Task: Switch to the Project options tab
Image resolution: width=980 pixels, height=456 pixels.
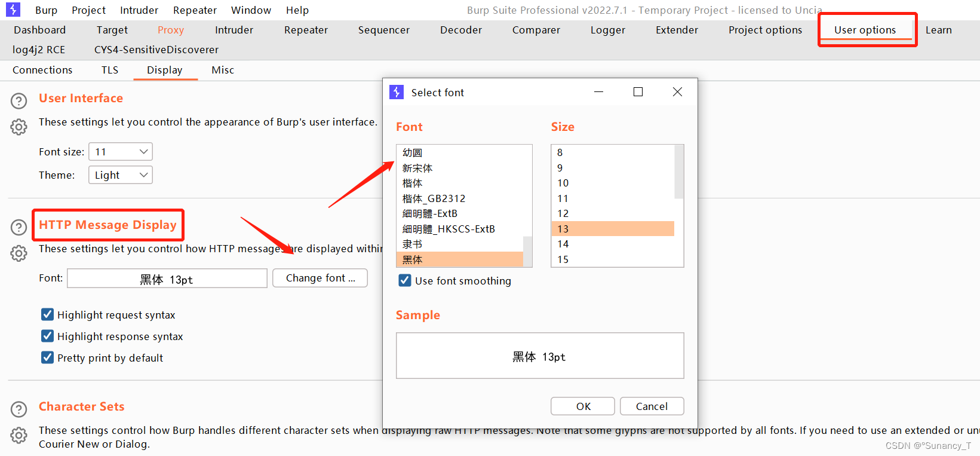Action: click(765, 30)
